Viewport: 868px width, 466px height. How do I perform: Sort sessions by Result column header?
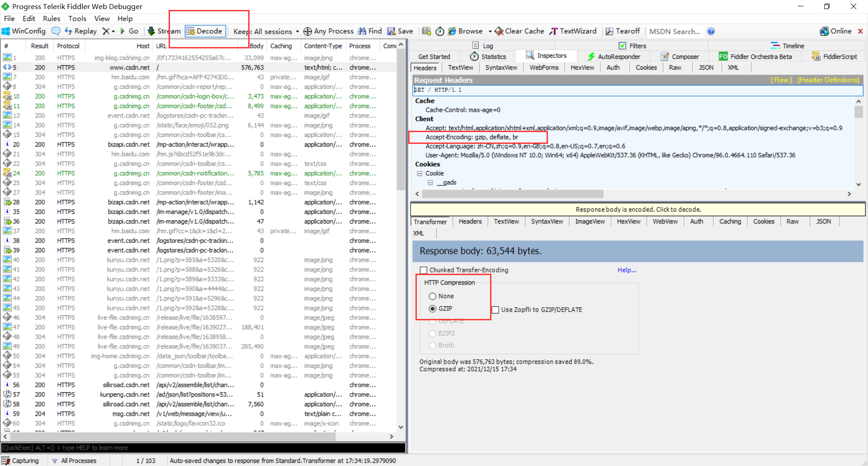39,46
